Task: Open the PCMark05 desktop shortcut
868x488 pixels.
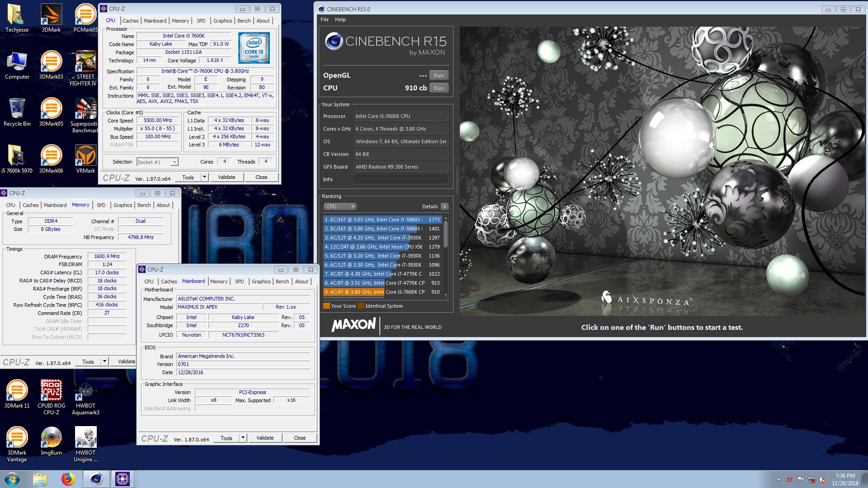Action: tap(85, 18)
